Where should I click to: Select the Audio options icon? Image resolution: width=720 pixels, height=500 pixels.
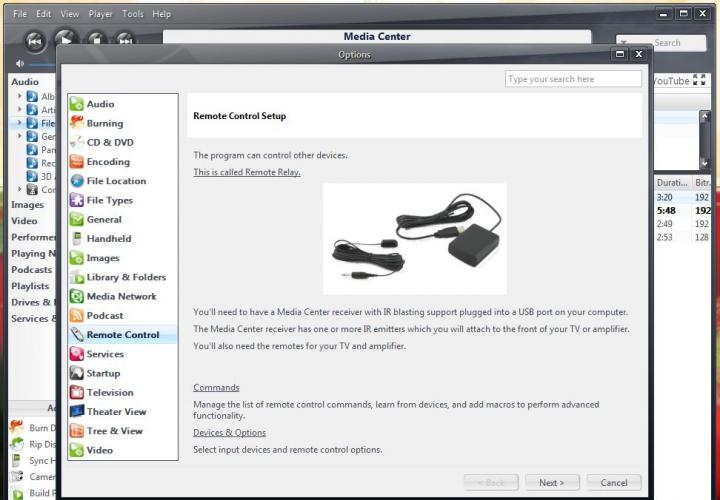pos(77,104)
